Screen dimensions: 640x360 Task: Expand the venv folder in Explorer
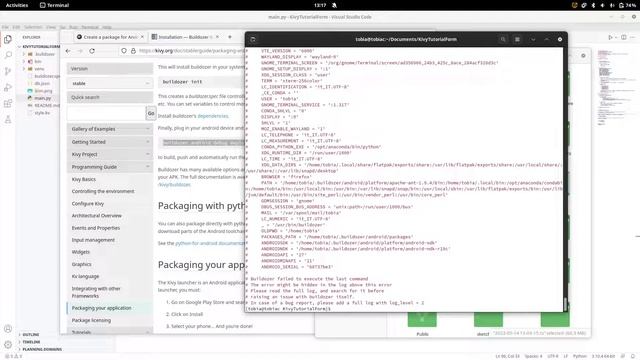39,69
